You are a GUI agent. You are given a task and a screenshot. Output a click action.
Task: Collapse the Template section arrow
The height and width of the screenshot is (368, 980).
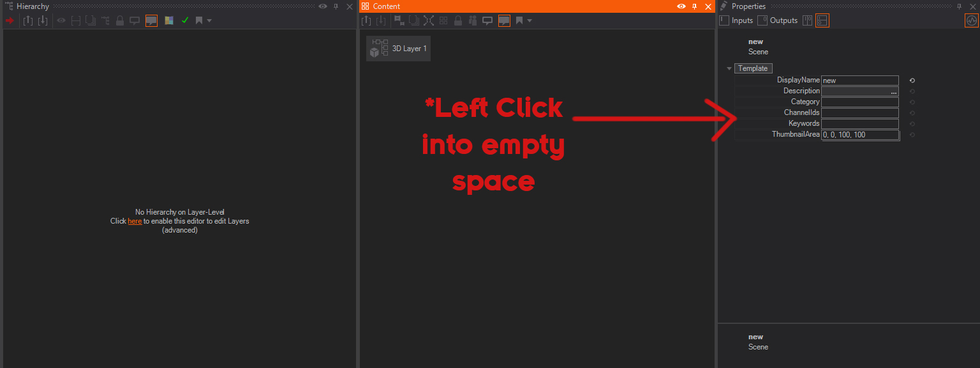tap(729, 68)
